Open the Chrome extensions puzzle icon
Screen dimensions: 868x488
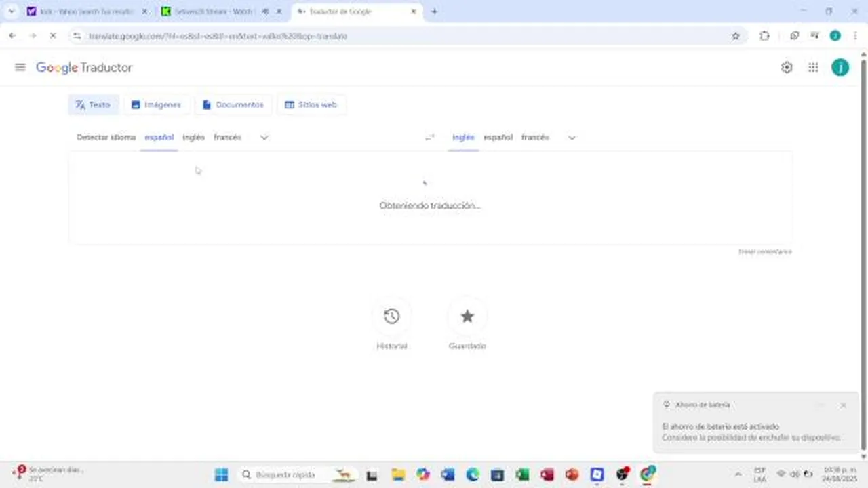click(x=764, y=36)
